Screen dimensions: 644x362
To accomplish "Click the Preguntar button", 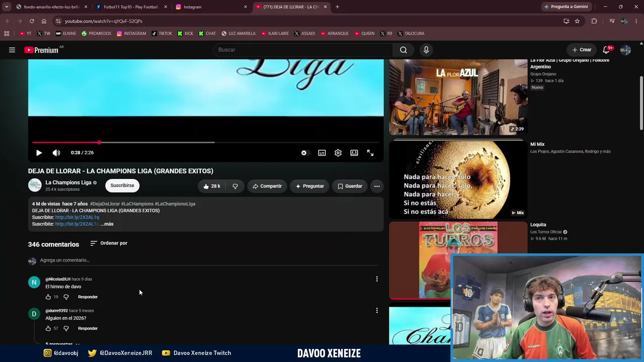I will pos(309,186).
